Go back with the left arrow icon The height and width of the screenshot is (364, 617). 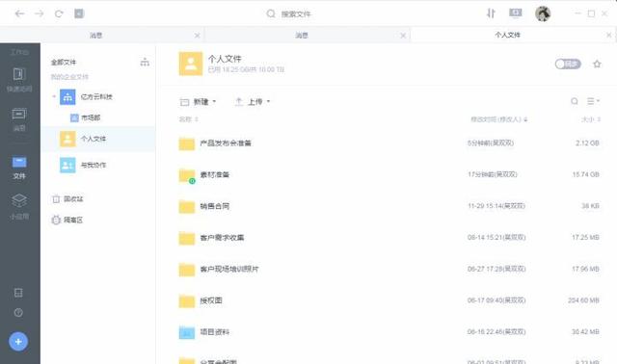pos(19,14)
